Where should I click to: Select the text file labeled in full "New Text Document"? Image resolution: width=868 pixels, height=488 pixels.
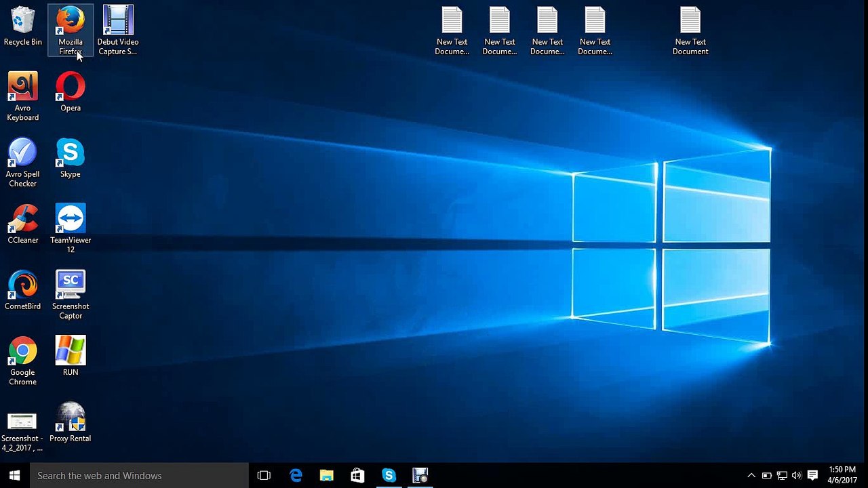(690, 31)
